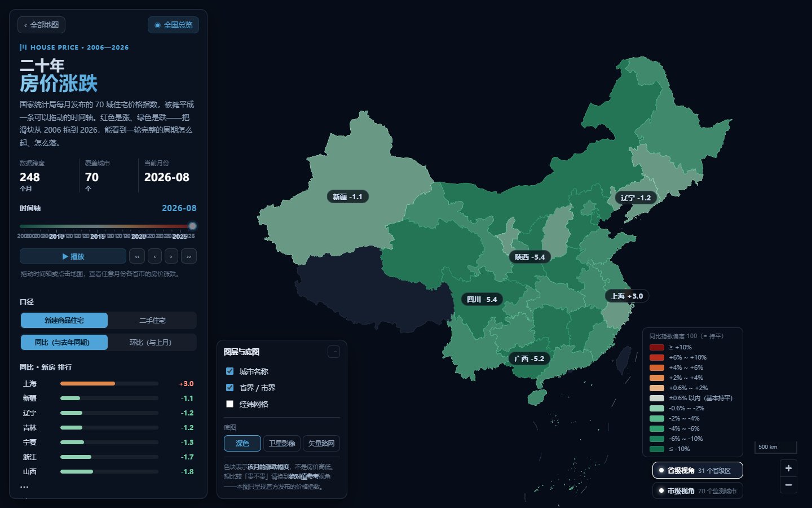812x508 pixels.
Task: Click the 陕西 -5.4 map label
Action: [529, 257]
